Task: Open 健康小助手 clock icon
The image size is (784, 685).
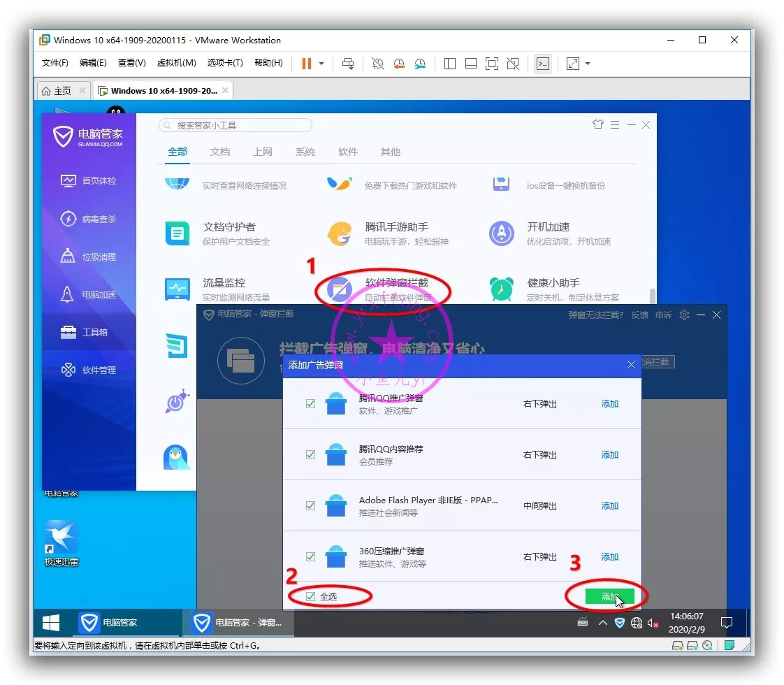Action: pos(501,289)
